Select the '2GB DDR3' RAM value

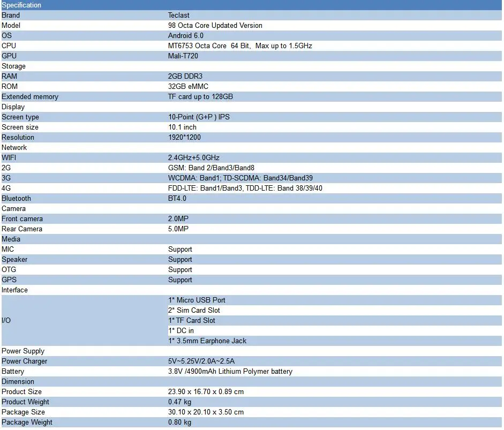(x=185, y=77)
